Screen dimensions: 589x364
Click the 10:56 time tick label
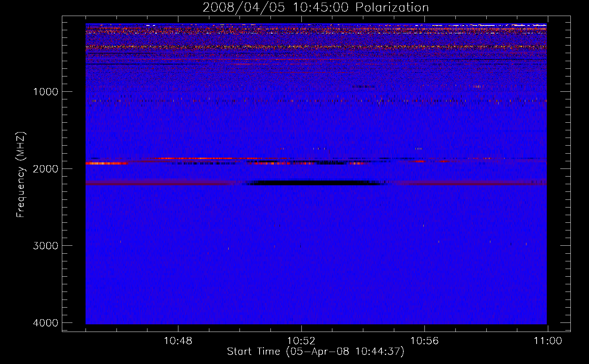pos(424,341)
